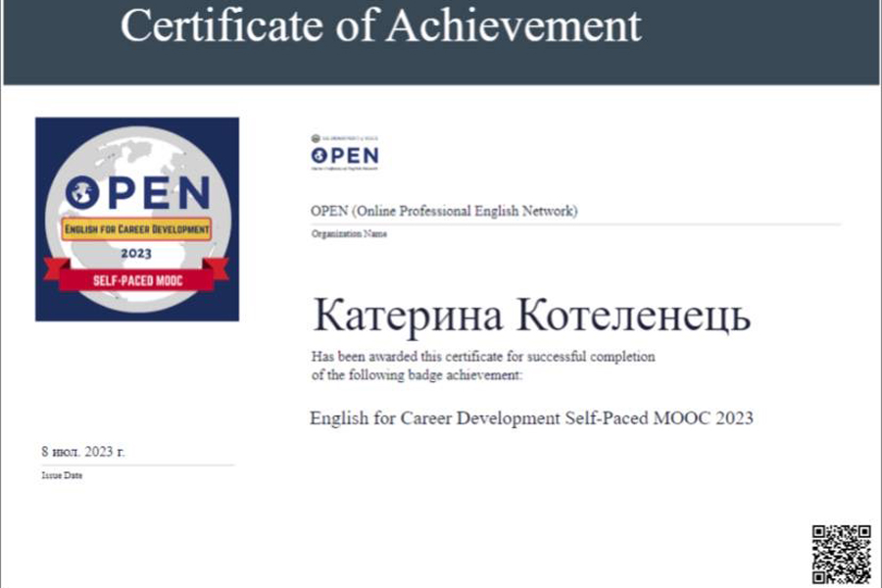Select 'OPEN (Online Professional English Network)' text
The height and width of the screenshot is (588, 882).
pos(444,211)
